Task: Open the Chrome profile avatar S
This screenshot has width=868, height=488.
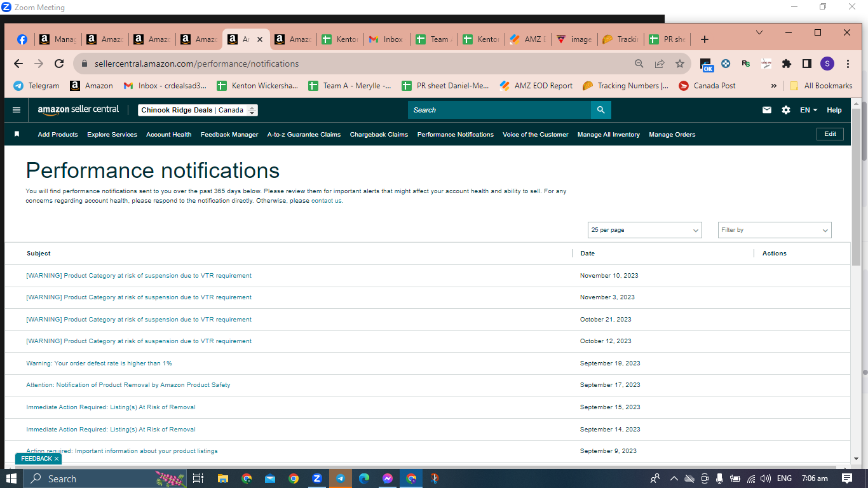Action: click(x=827, y=64)
